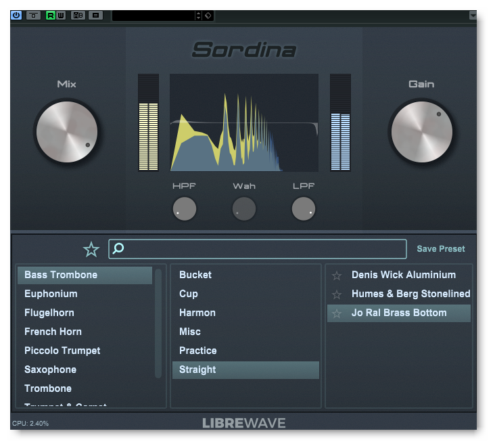495x448 pixels.
Task: Toggle the plugin power bypass button
Action: pos(16,15)
